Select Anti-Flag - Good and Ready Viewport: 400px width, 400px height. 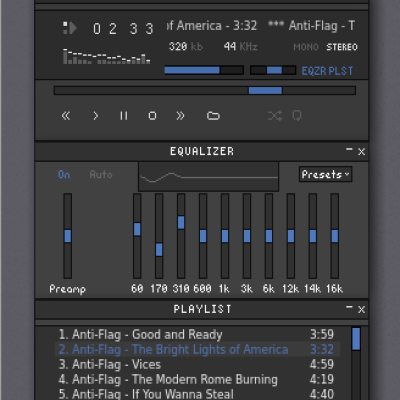[197, 334]
